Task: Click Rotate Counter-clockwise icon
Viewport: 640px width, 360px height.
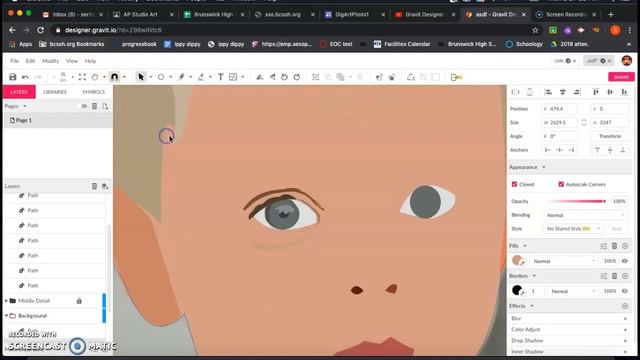Action: [284, 77]
